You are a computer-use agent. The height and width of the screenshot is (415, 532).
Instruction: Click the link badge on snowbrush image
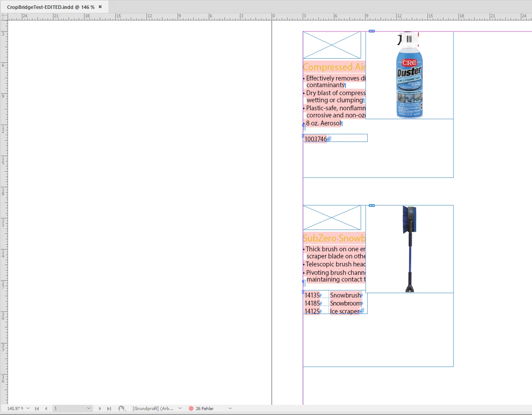(372, 205)
